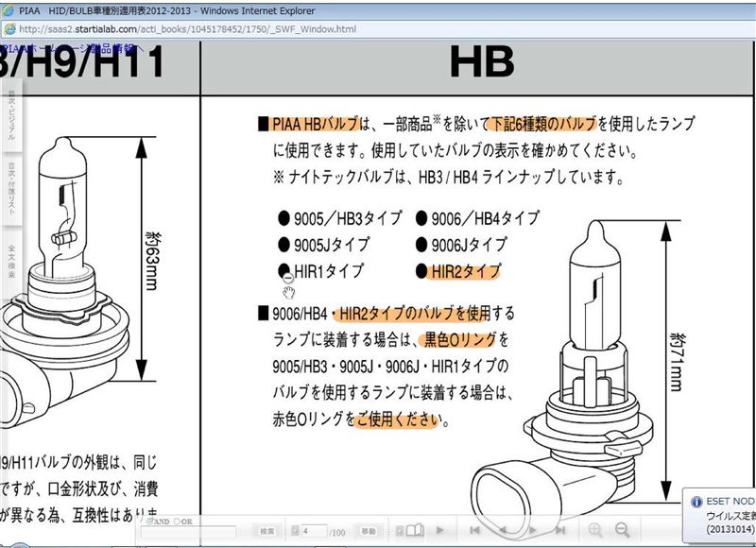Go to the next page
This screenshot has width=756, height=548.
[532, 530]
